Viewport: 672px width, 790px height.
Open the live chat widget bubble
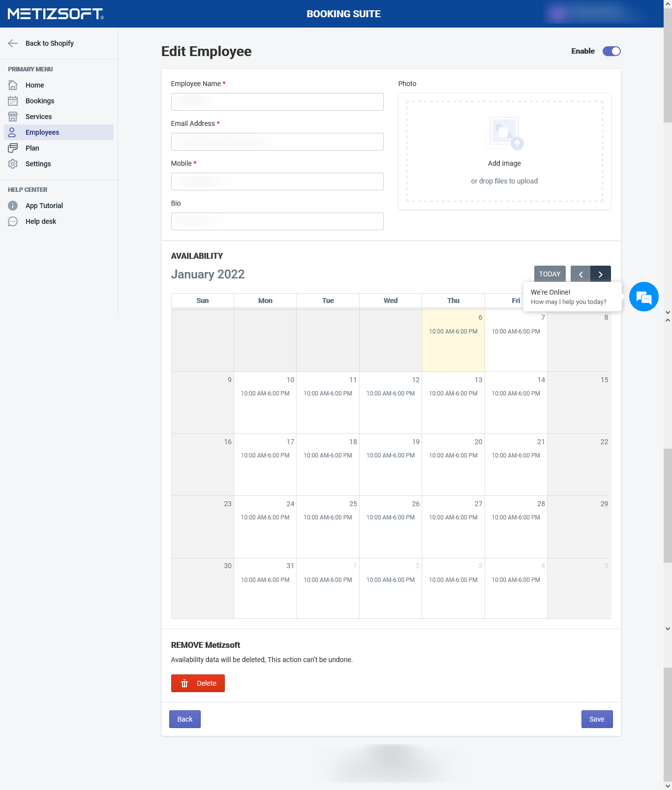[643, 297]
